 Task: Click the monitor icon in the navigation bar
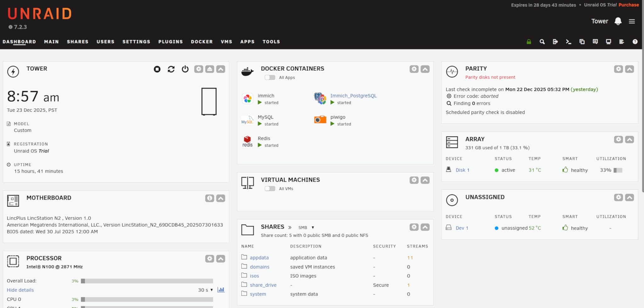click(x=608, y=42)
